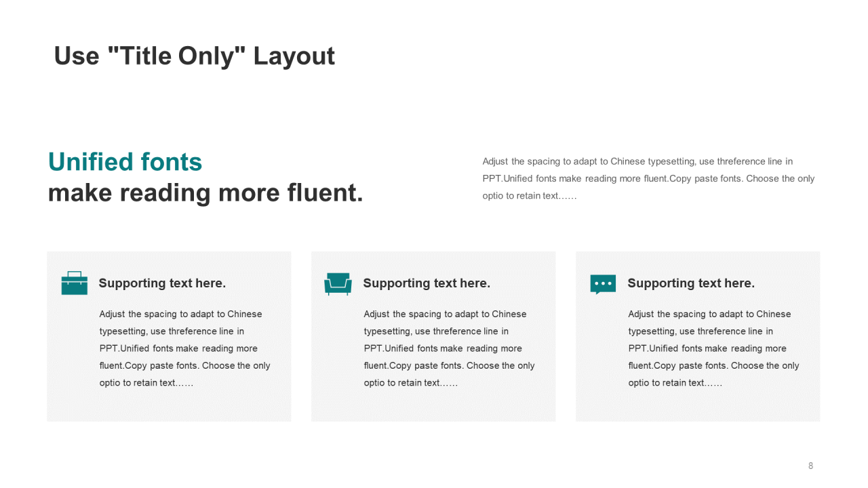Select 'Supporting text here.' beside the sofa icon
Viewport: 868px width, 488px height.
point(427,283)
